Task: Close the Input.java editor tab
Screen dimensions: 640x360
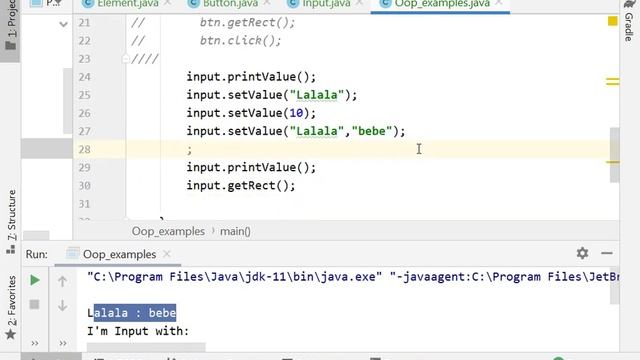Action: [359, 3]
